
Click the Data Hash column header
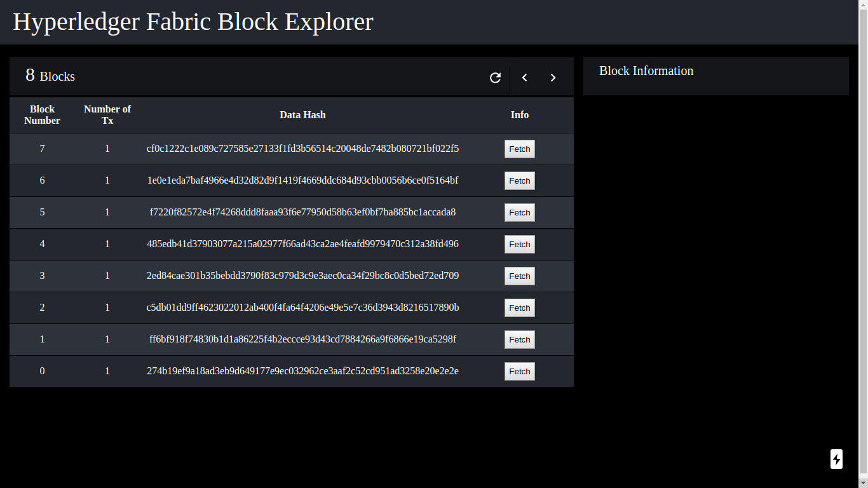[302, 115]
